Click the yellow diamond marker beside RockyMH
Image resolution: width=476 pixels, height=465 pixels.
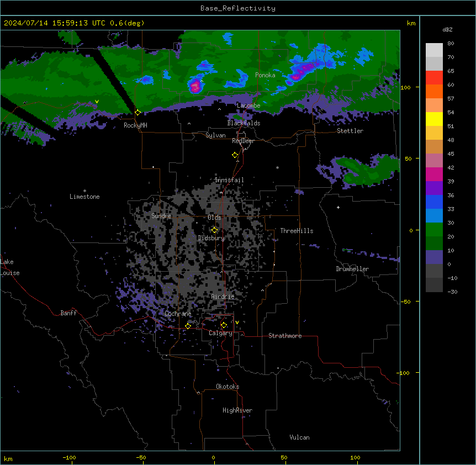pyautogui.click(x=137, y=113)
